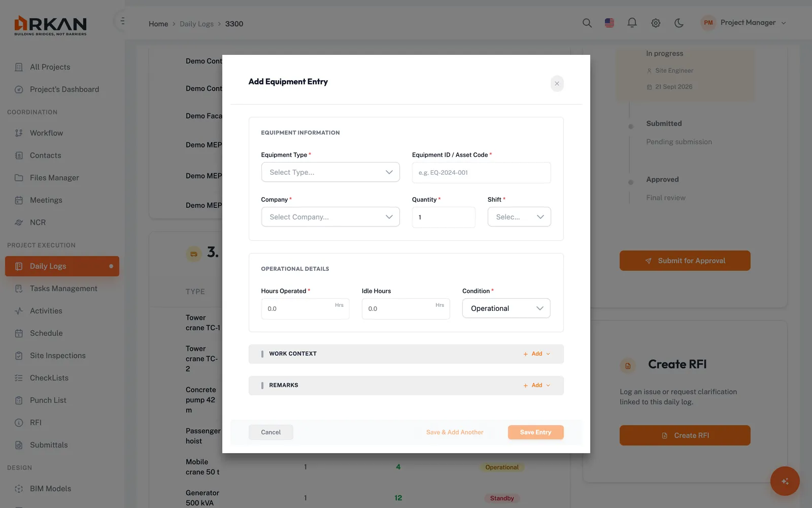This screenshot has height=508, width=812.
Task: Click Cancel in the dialog
Action: (270, 432)
